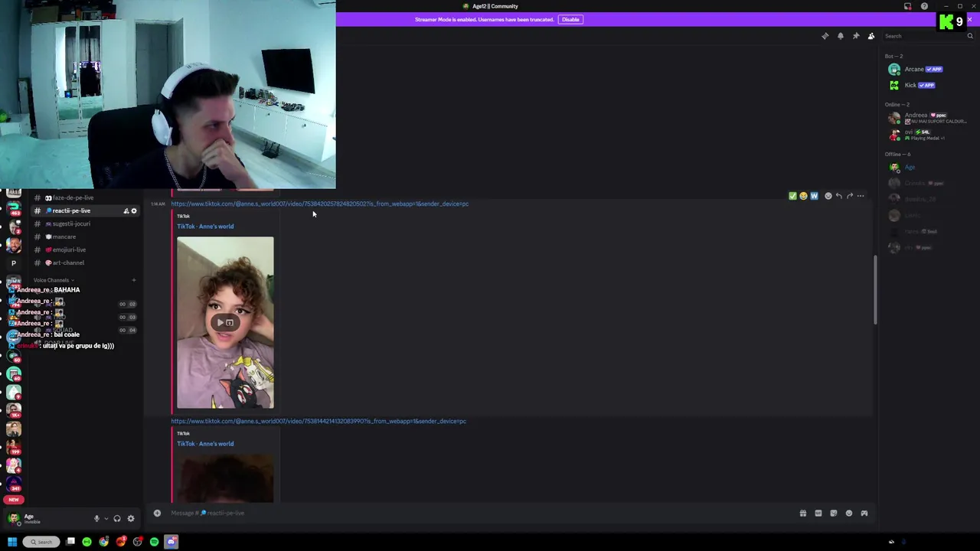The image size is (980, 551).
Task: Open ovi's profile in member list
Action: coord(927,135)
